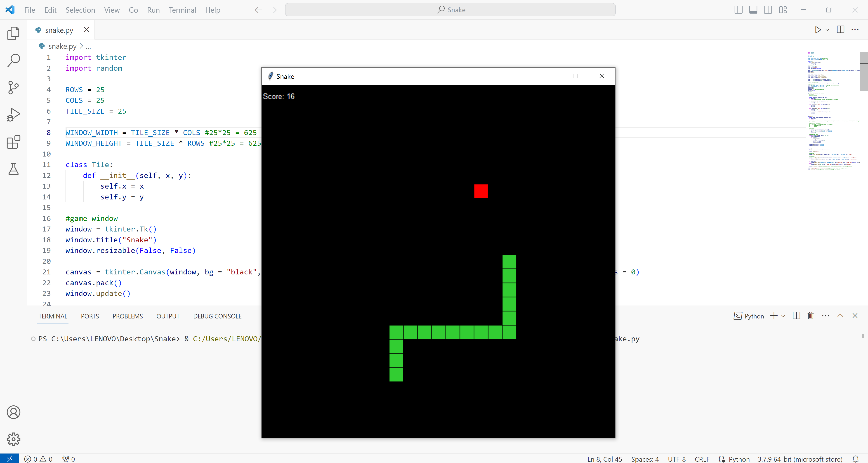Toggle the primary side bar layout
The height and width of the screenshot is (463, 868).
738,10
